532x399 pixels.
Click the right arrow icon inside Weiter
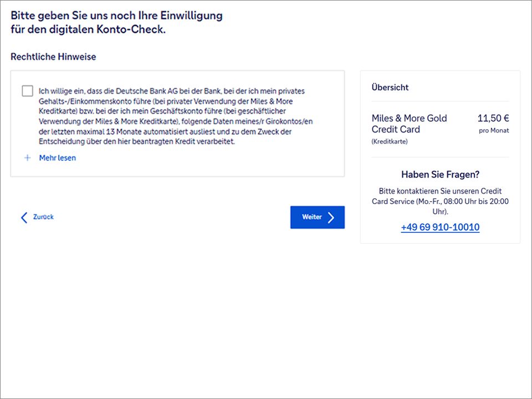click(x=331, y=217)
